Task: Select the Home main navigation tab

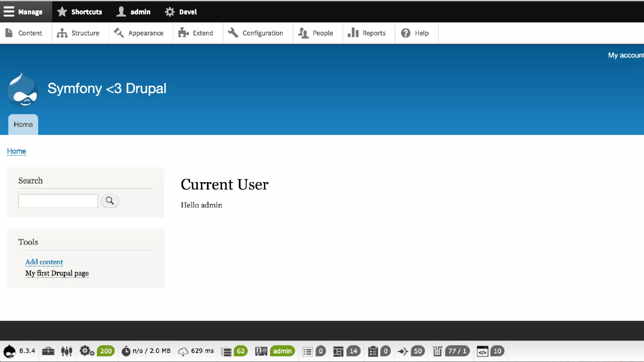Action: 23,125
